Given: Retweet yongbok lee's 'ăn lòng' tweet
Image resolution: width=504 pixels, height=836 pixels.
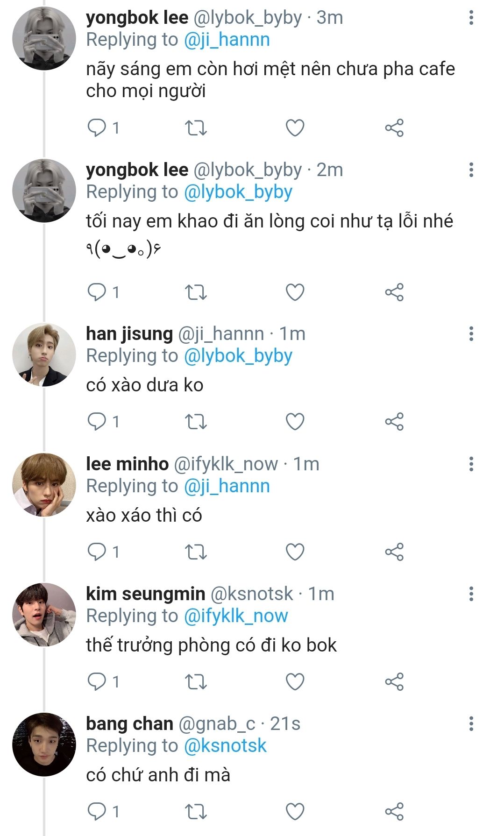Looking at the screenshot, I should tap(196, 292).
